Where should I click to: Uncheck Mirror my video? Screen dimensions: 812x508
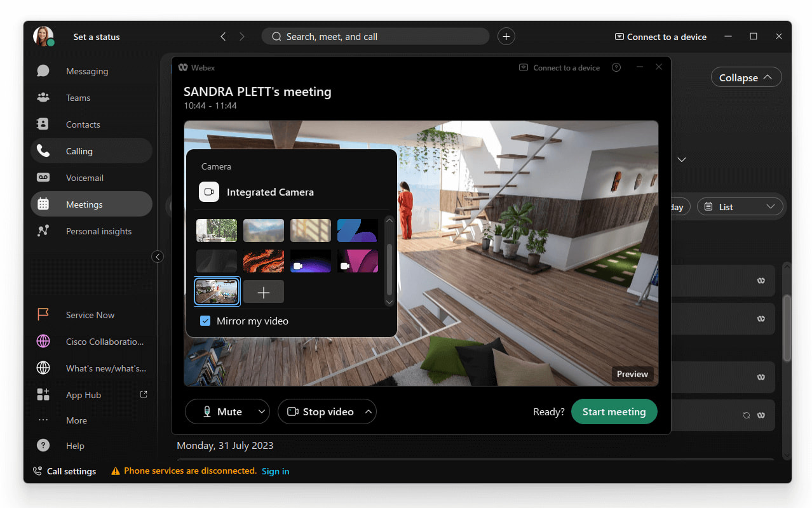coord(205,321)
